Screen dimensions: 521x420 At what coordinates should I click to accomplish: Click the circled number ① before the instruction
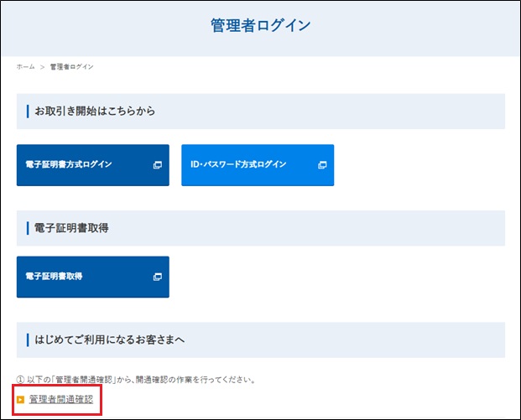coord(20,380)
